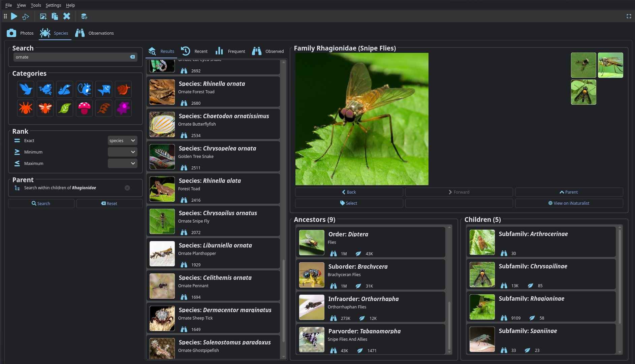Image resolution: width=635 pixels, height=364 pixels.
Task: Click the Reset button
Action: 109,203
